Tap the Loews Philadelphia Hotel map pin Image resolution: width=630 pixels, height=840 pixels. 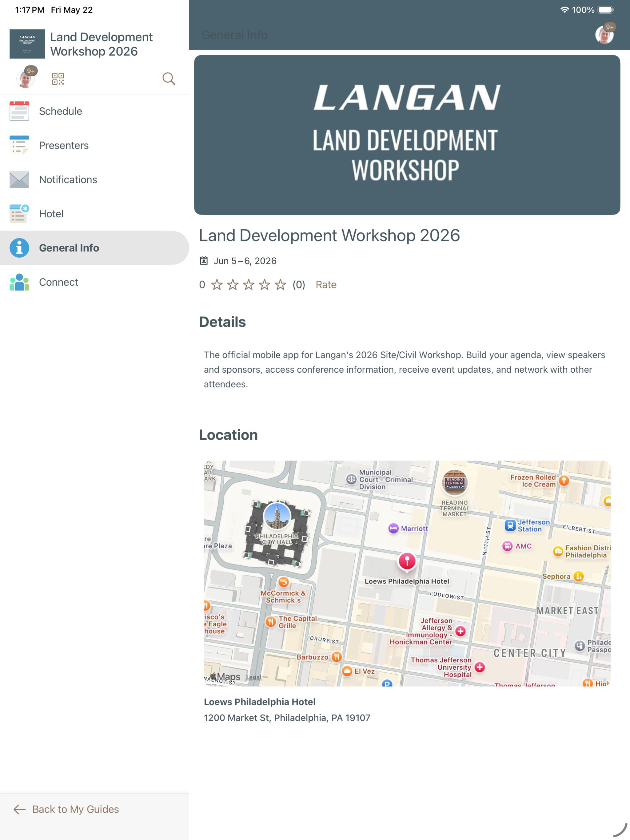click(x=407, y=562)
